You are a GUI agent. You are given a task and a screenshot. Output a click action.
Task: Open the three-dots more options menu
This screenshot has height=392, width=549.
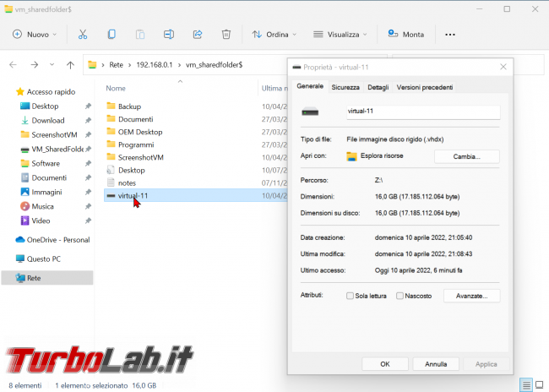point(450,35)
